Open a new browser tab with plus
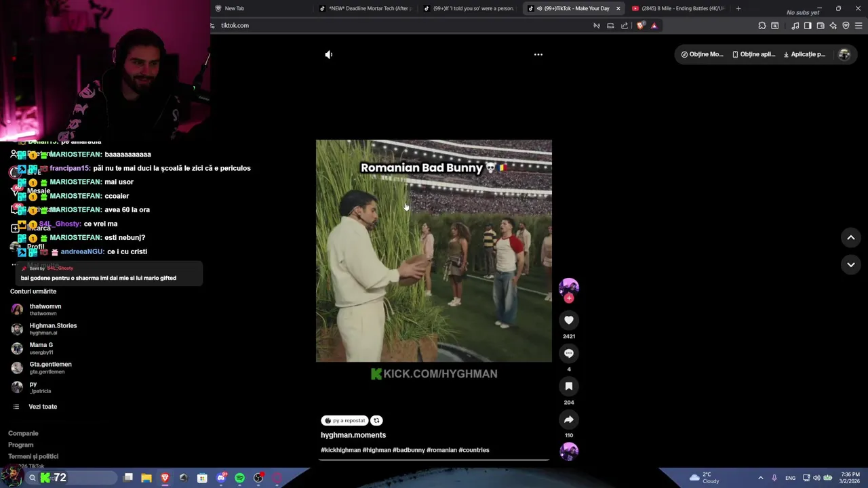Screen dimensions: 868x488 coord(738,8)
